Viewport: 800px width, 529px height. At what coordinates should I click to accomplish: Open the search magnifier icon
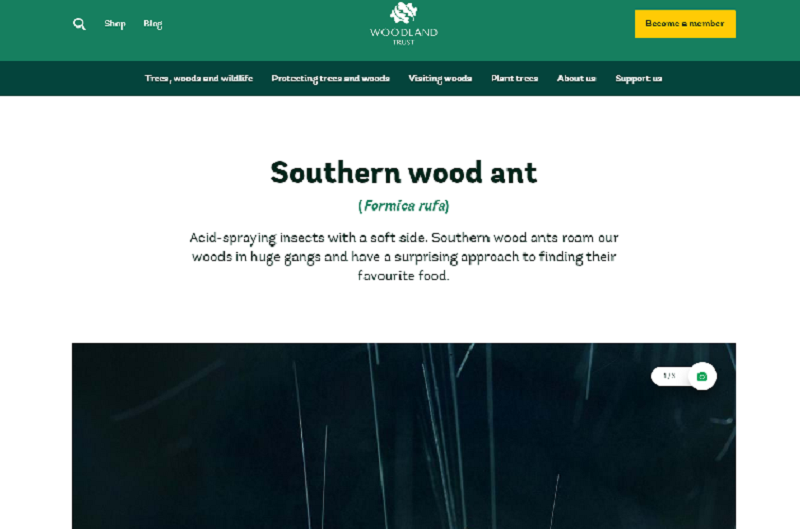tap(79, 24)
